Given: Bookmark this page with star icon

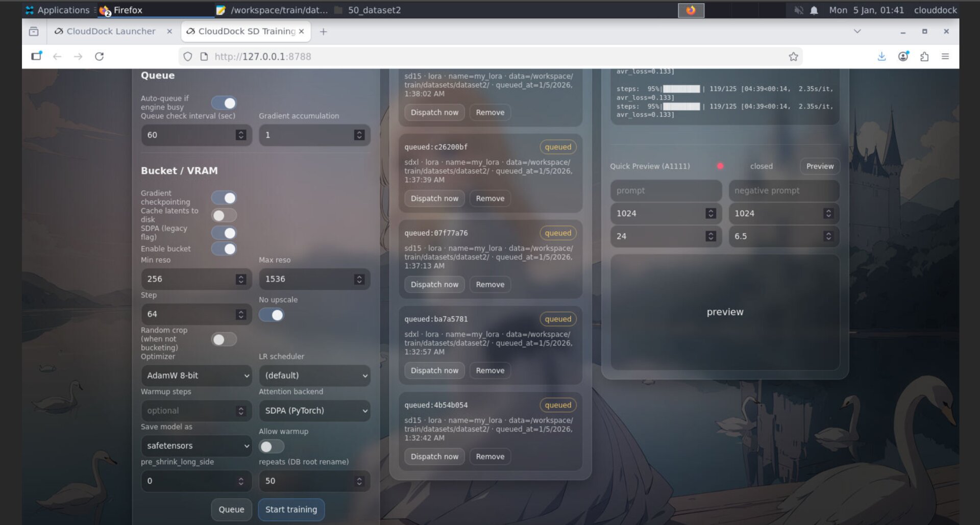Looking at the screenshot, I should [x=793, y=57].
